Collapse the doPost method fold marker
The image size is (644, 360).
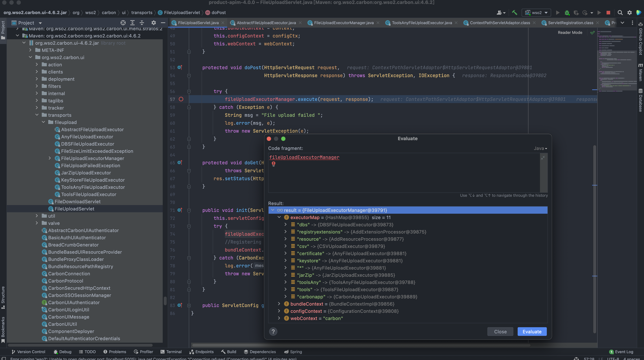pyautogui.click(x=189, y=76)
